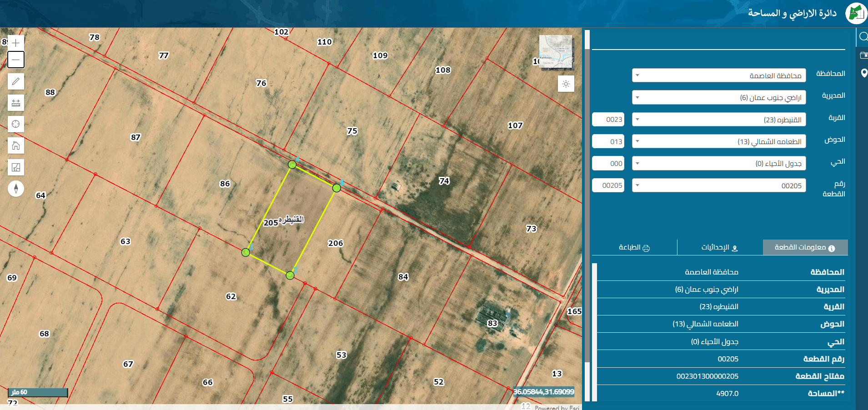Open the search magnifier sidebar icon
Viewport: 868px width, 410px height.
[863, 37]
